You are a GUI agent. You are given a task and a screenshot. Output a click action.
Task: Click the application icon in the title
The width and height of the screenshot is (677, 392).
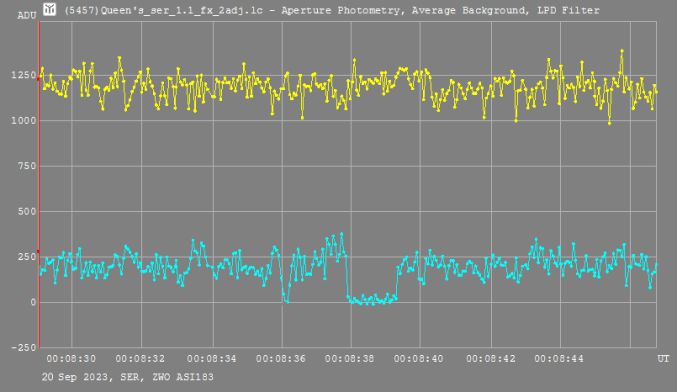click(50, 9)
